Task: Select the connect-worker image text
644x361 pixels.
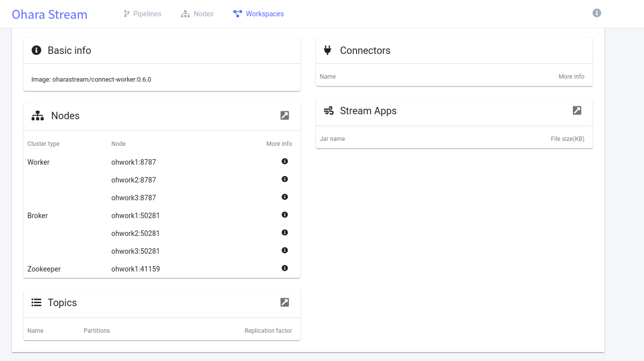Action: (91, 79)
